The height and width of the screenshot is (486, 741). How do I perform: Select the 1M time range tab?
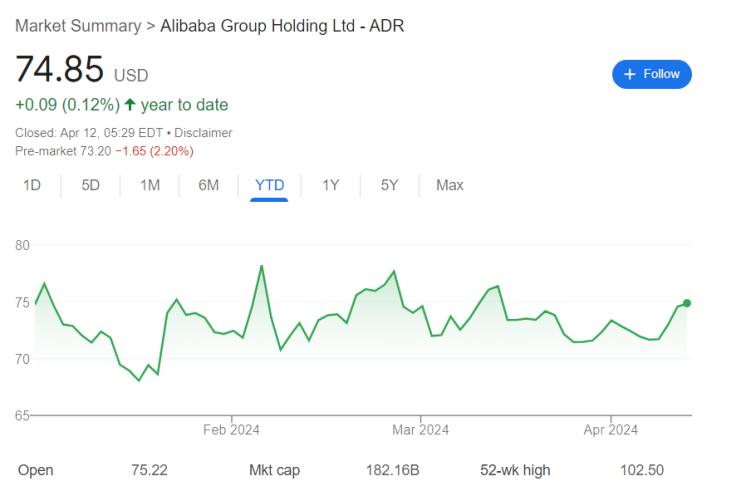[x=150, y=185]
